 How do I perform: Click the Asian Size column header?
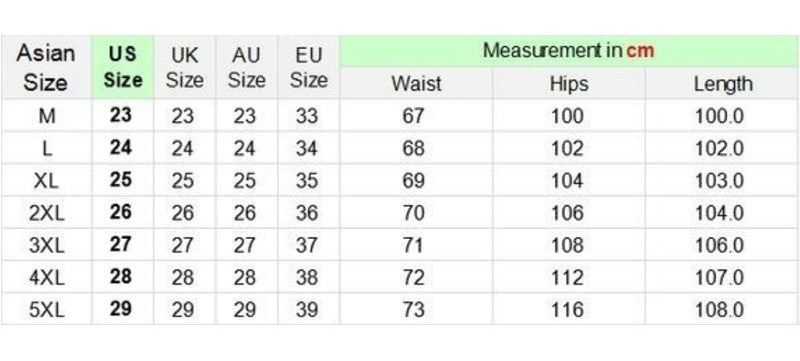click(46, 67)
